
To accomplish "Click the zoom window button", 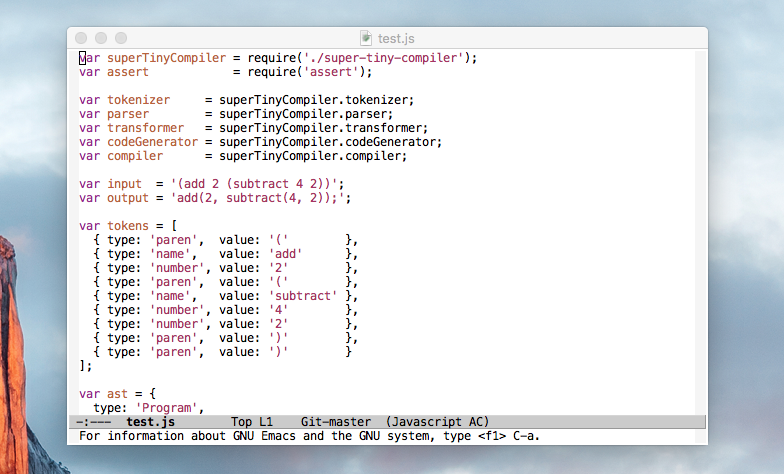I will 121,38.
